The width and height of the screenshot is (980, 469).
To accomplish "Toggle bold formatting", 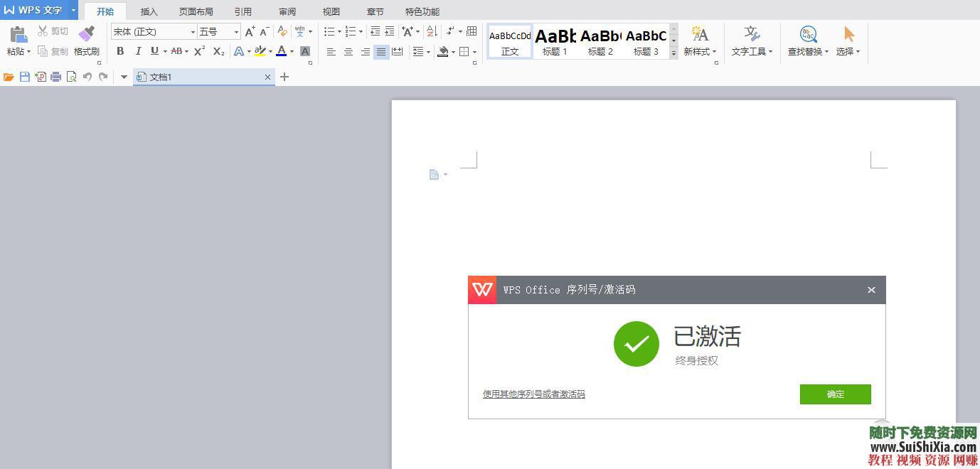I will tap(119, 51).
